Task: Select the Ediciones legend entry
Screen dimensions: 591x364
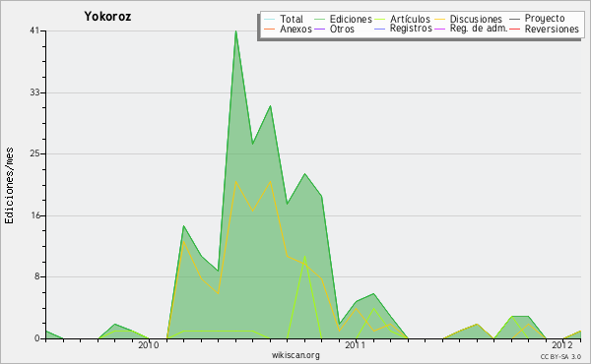Action: 351,19
